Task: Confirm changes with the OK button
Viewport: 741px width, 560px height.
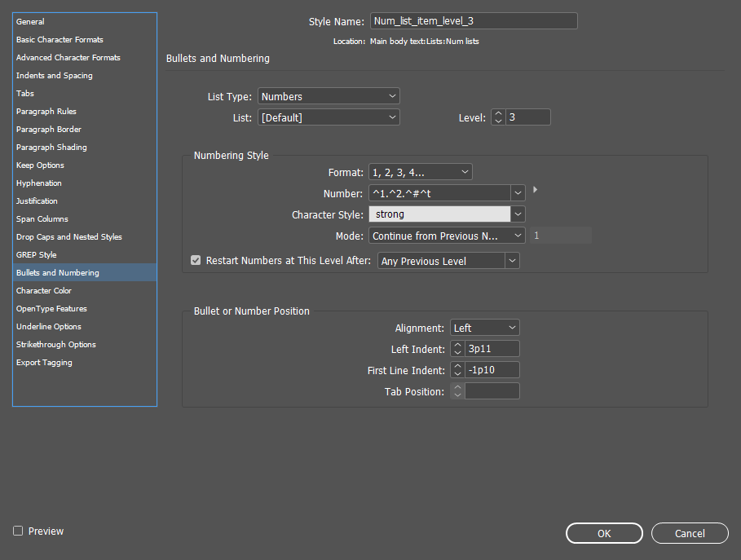Action: [x=603, y=533]
